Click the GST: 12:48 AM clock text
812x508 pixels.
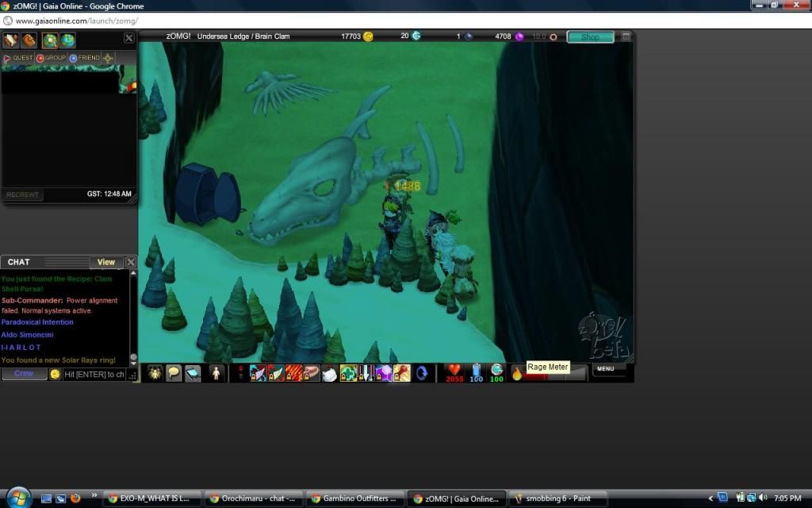pyautogui.click(x=109, y=194)
